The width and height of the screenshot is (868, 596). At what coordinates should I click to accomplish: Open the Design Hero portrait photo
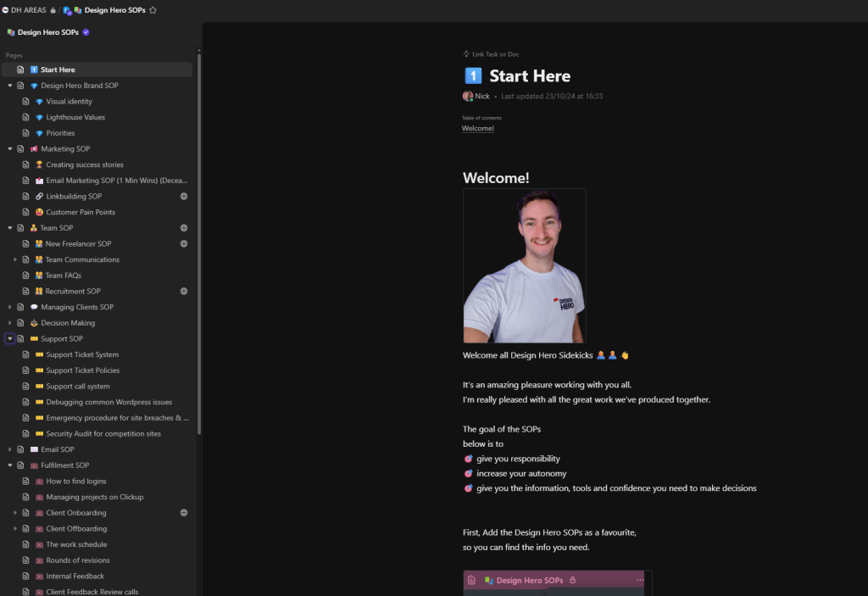click(524, 265)
